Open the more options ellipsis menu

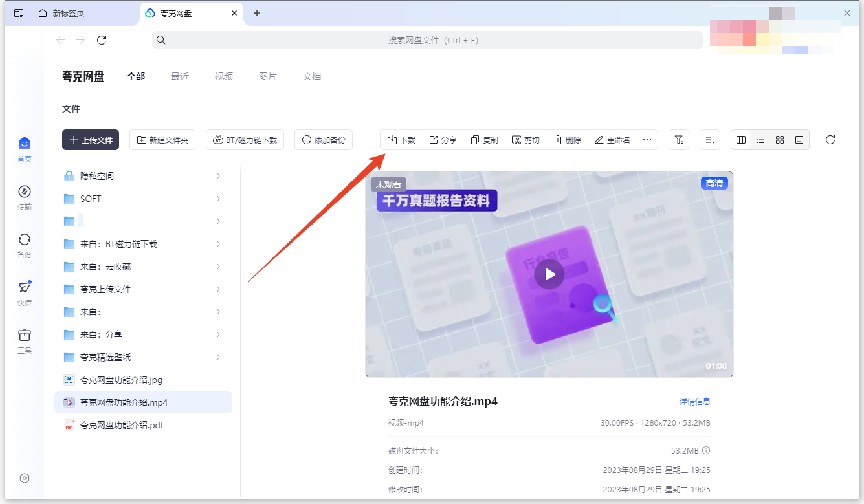click(x=647, y=139)
